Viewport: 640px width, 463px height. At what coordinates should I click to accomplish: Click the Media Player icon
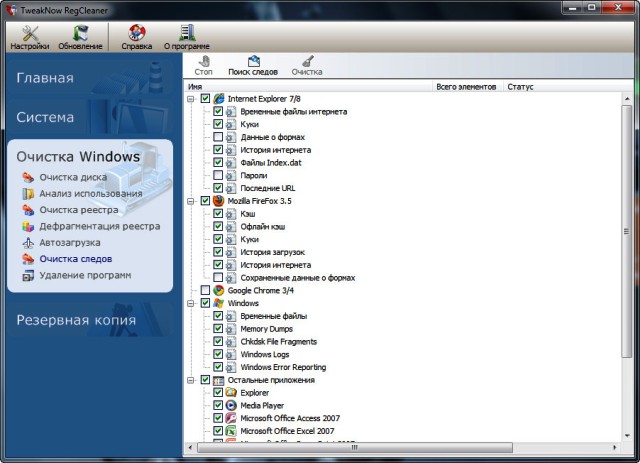231,405
